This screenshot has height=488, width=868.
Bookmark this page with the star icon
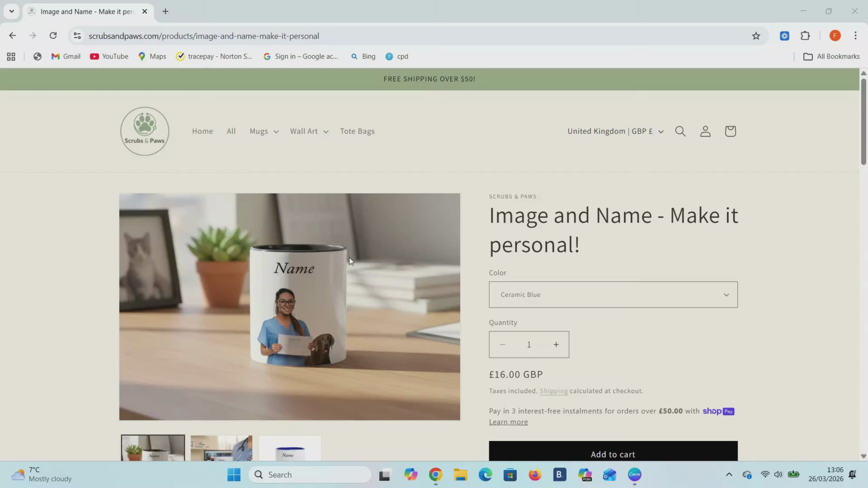click(x=756, y=36)
